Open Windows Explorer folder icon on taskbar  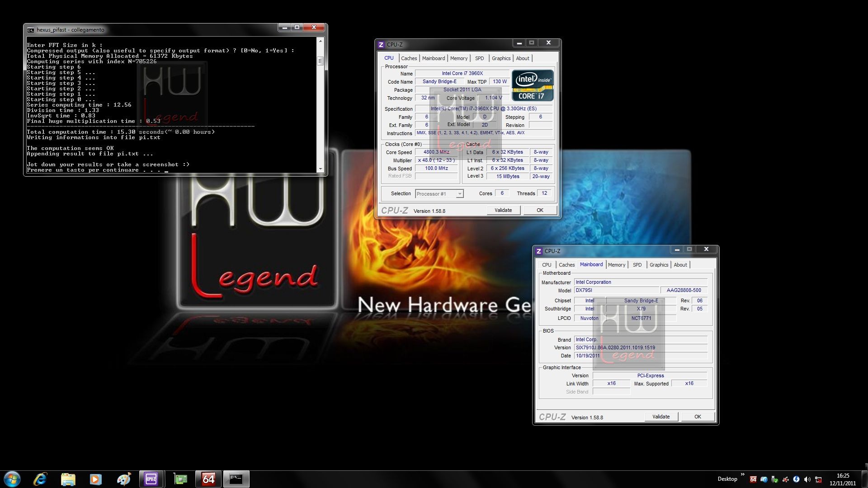point(68,479)
